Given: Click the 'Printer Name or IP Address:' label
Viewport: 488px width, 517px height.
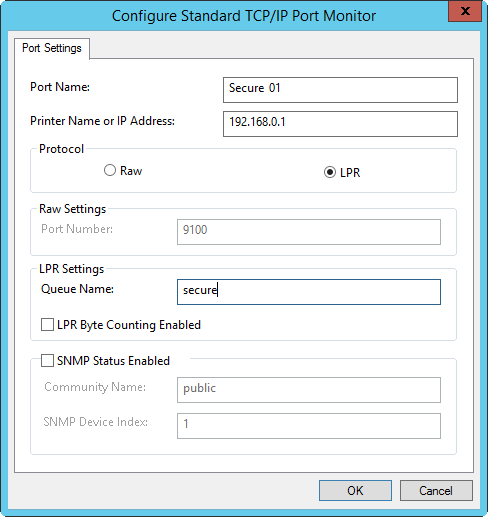Looking at the screenshot, I should (x=102, y=121).
